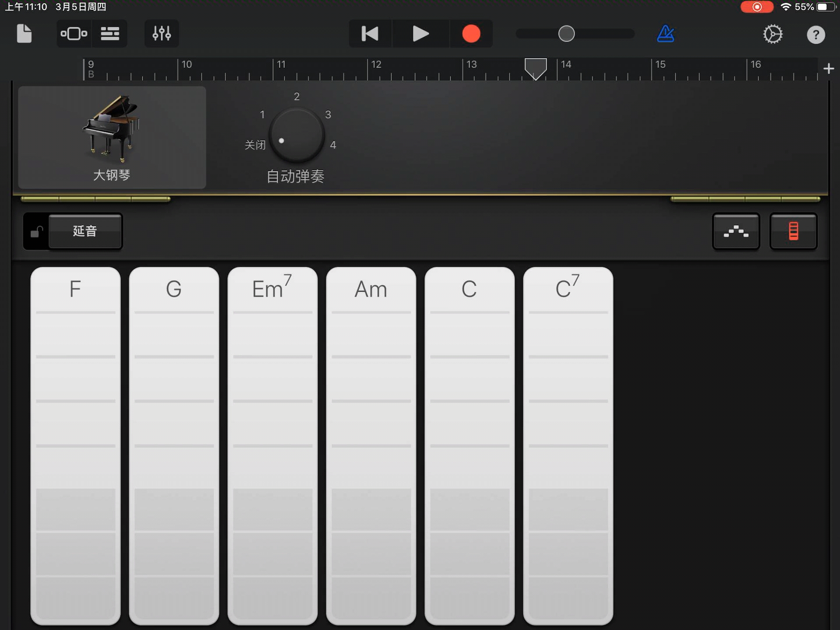Play the Em7 chord strip
The height and width of the screenshot is (630, 840).
point(272,446)
